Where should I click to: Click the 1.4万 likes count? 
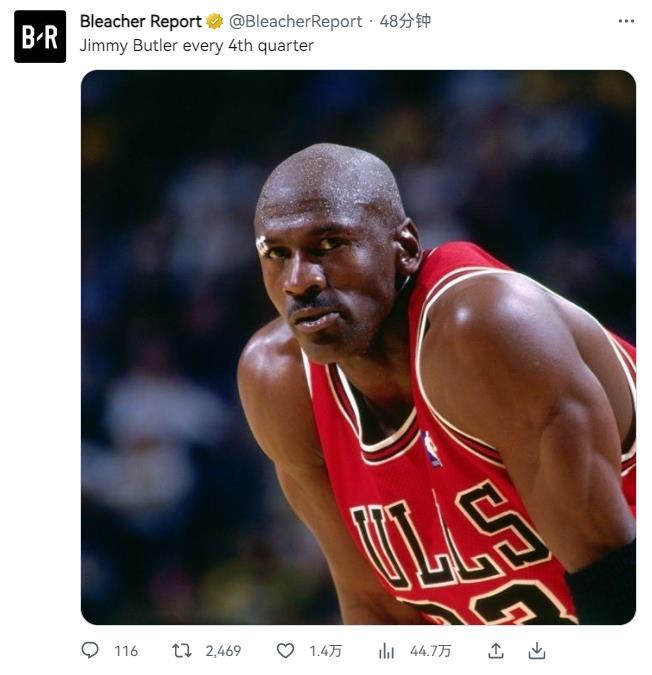pyautogui.click(x=325, y=650)
